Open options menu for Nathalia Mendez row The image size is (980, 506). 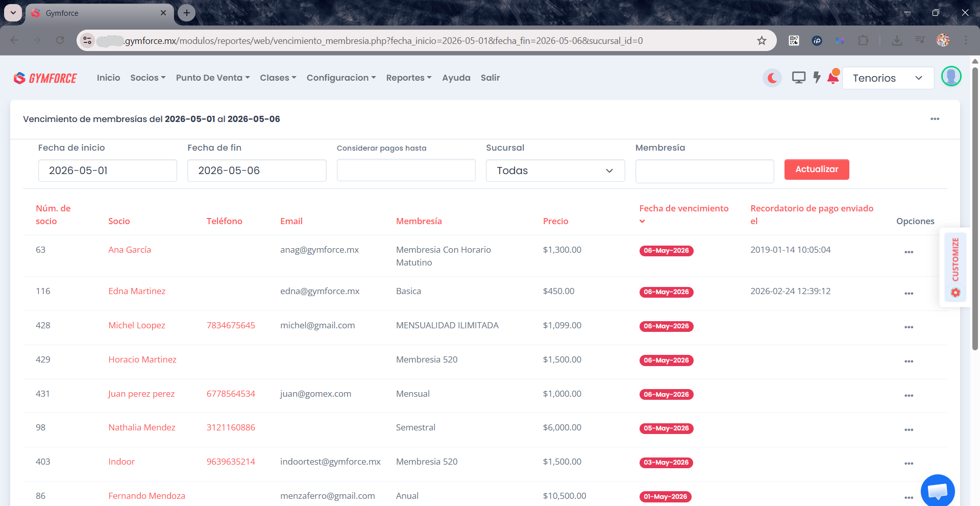coord(909,430)
